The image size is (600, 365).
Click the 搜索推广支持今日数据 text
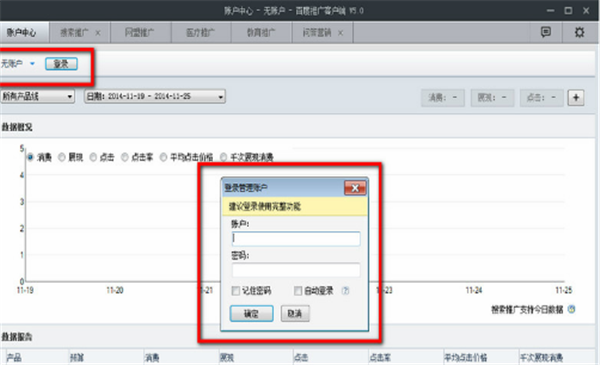coord(527,309)
